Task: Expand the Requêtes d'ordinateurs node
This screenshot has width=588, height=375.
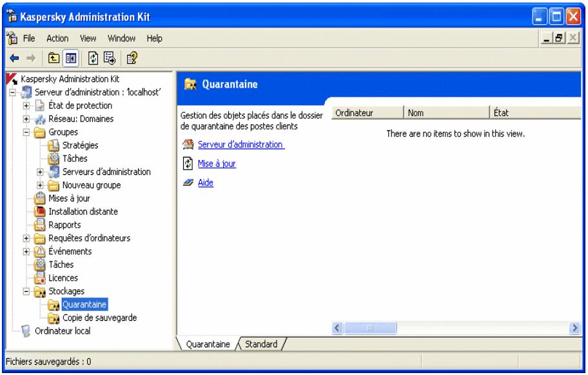Action: 26,238
